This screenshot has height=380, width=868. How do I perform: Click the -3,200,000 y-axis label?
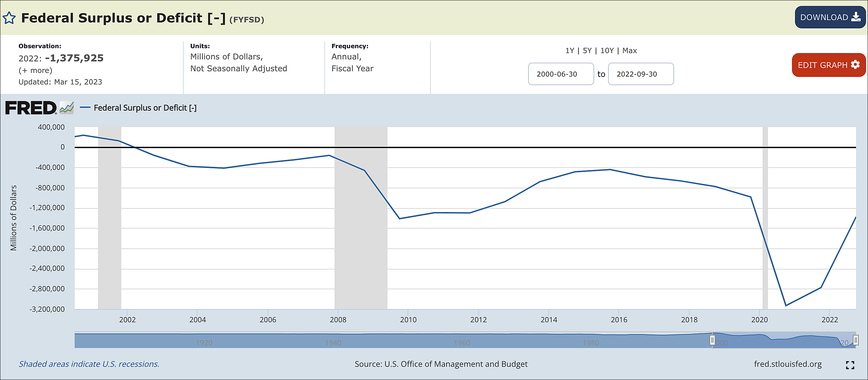(47, 309)
